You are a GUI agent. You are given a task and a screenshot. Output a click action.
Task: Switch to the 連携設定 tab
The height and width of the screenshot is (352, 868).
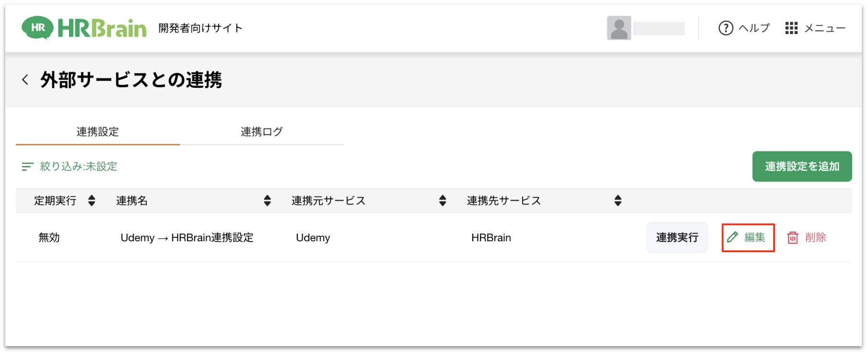[x=98, y=132]
